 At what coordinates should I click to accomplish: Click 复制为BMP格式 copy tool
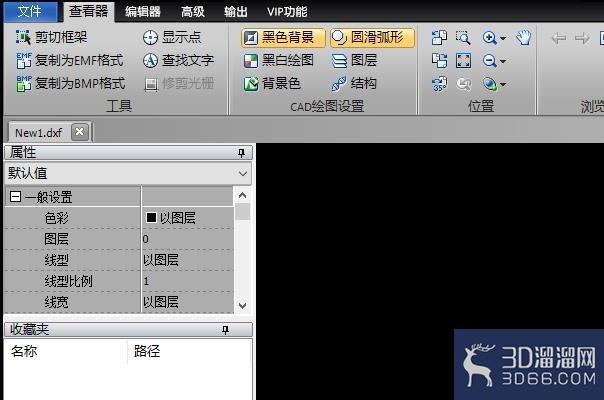tap(70, 83)
